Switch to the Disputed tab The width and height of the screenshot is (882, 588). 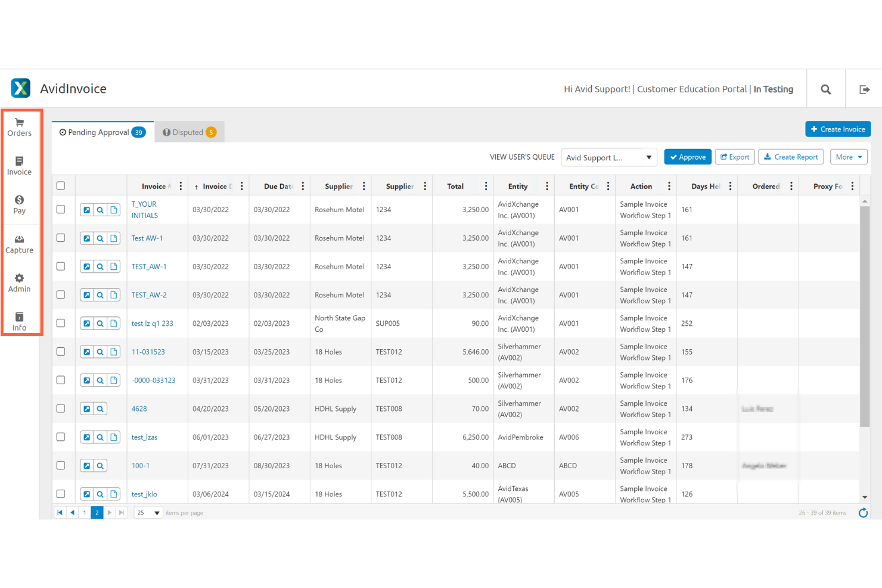[x=189, y=132]
